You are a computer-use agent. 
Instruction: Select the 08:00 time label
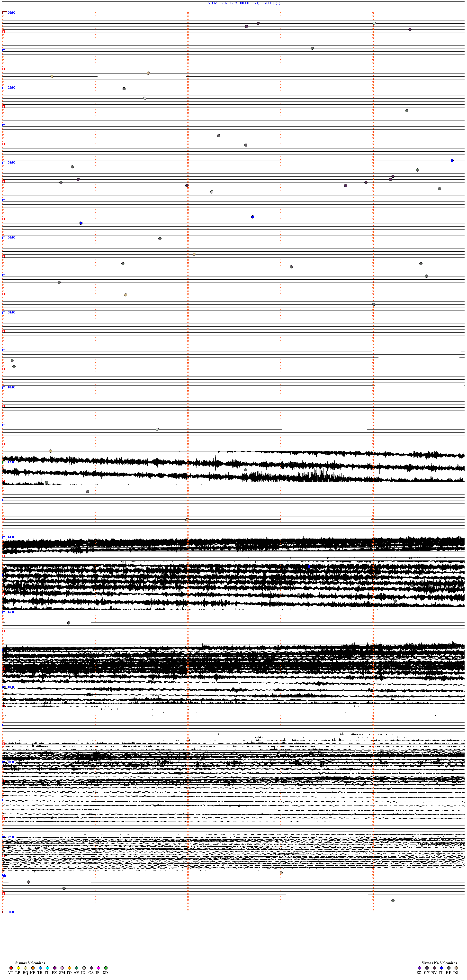11,312
